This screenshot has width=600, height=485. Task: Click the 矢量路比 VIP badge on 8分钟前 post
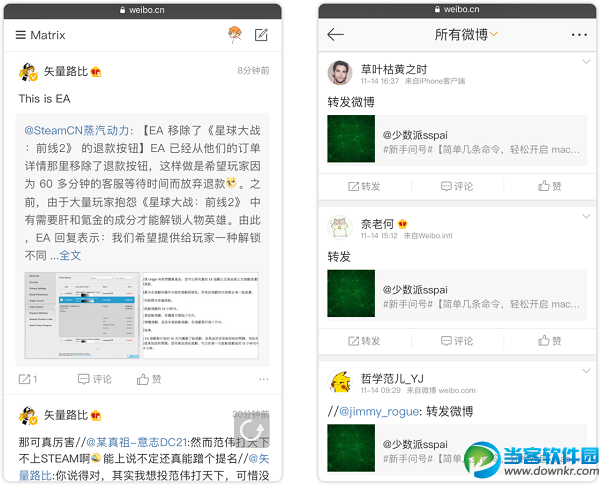[96, 72]
